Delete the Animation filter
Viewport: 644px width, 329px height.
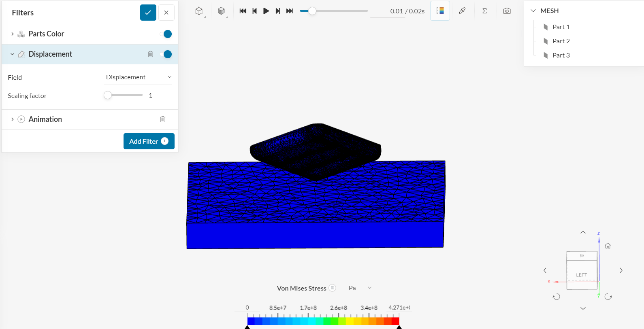[x=163, y=119]
